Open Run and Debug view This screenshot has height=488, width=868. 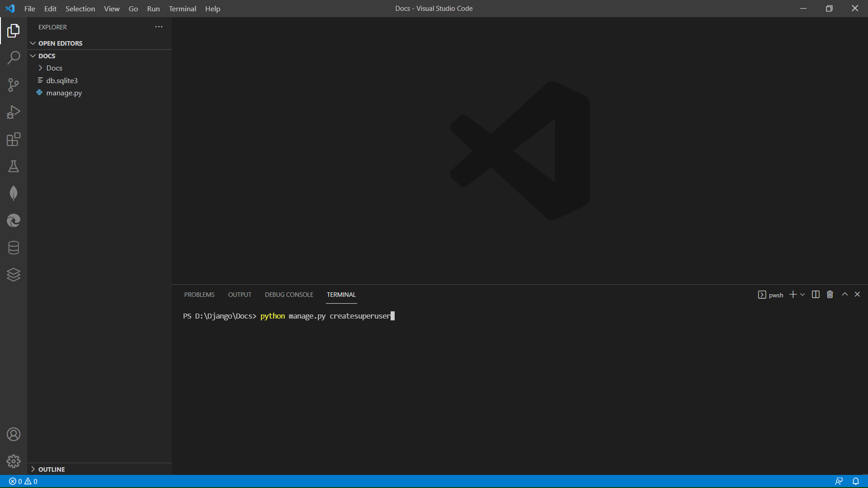tap(14, 112)
